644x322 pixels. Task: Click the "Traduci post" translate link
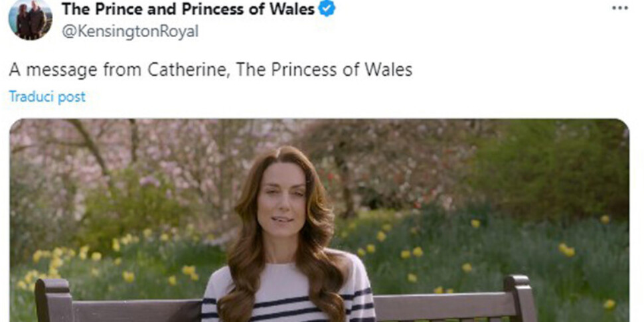point(47,97)
